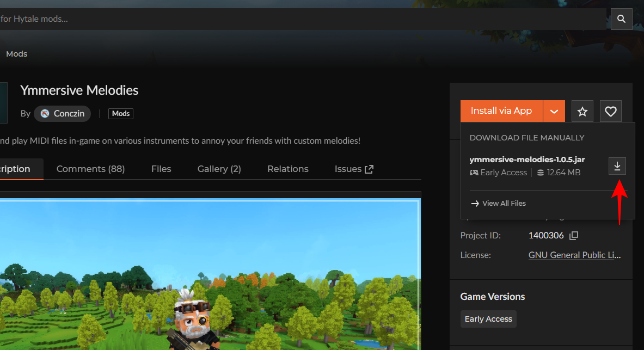
Task: Switch to the Relations tab
Action: (x=287, y=169)
